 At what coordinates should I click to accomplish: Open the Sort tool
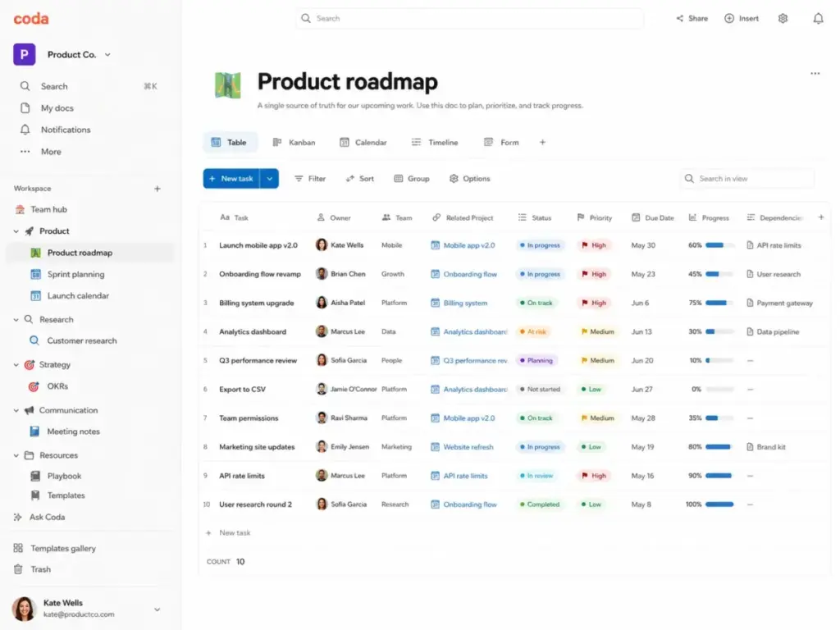tap(360, 178)
